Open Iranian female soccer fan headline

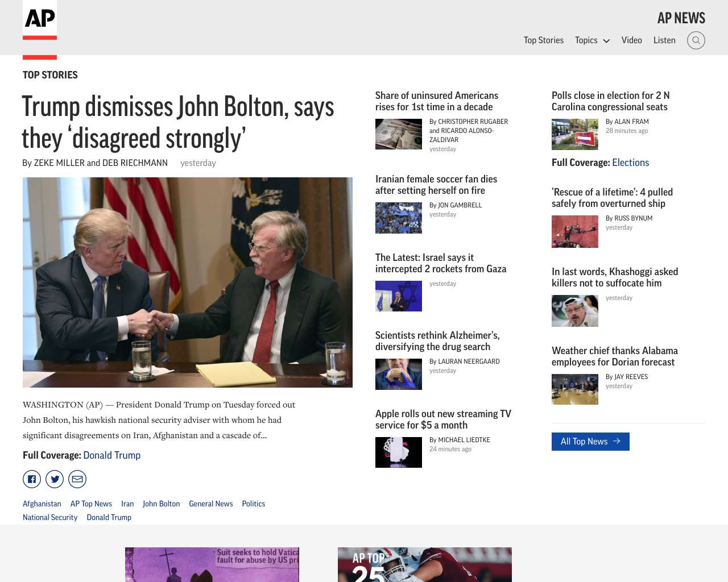tap(436, 185)
